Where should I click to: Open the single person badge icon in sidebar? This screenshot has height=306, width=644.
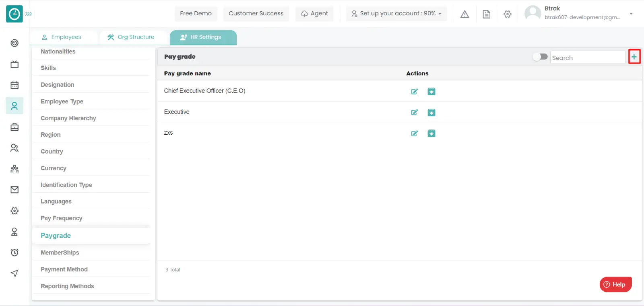pos(14,232)
